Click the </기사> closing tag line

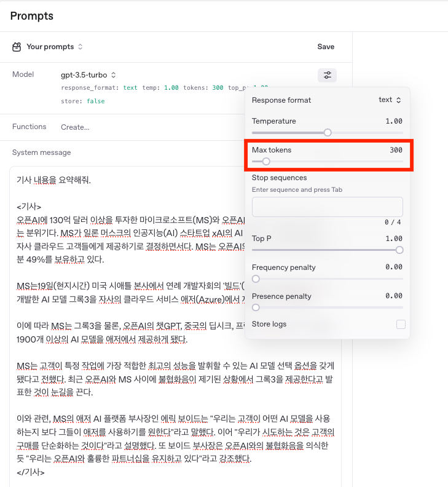tap(31, 472)
